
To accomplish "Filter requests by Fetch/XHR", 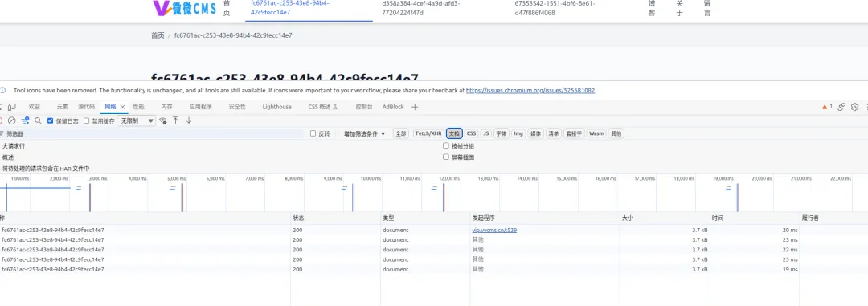I will tap(429, 133).
